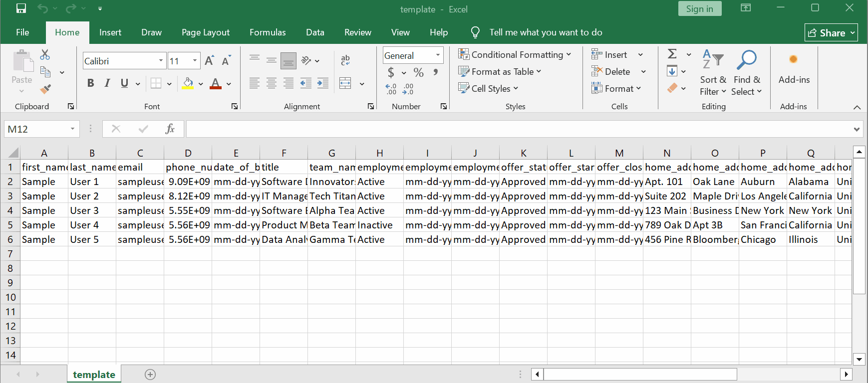This screenshot has height=383, width=868.
Task: Toggle Bottom Align
Action: pos(289,60)
